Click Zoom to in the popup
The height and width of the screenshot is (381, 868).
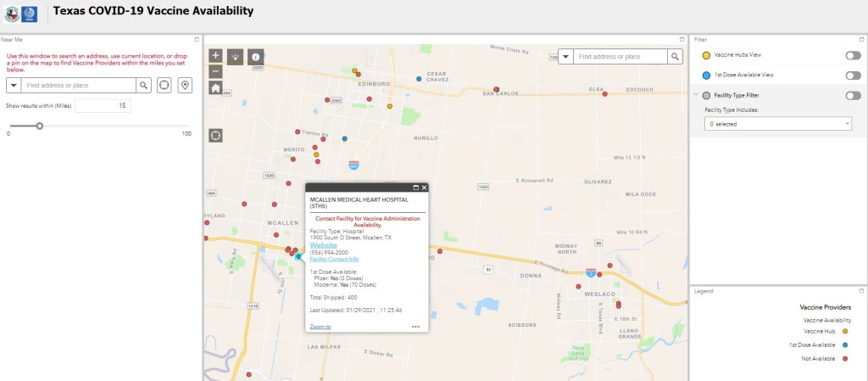coord(320,326)
